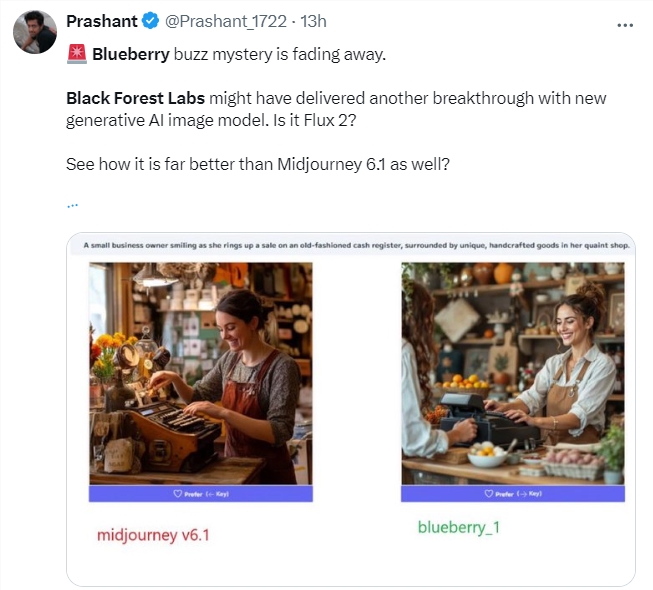Click the "See how it is far better" line
This screenshot has height=590, width=653.
257,163
